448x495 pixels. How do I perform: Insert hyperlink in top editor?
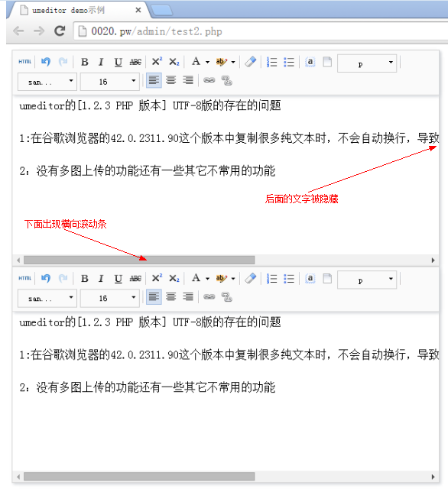pyautogui.click(x=209, y=80)
